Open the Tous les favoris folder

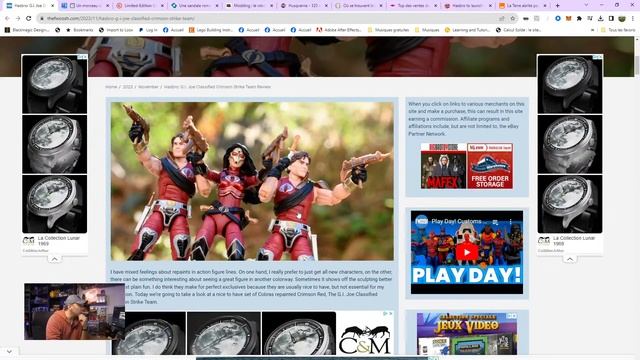coord(618,30)
